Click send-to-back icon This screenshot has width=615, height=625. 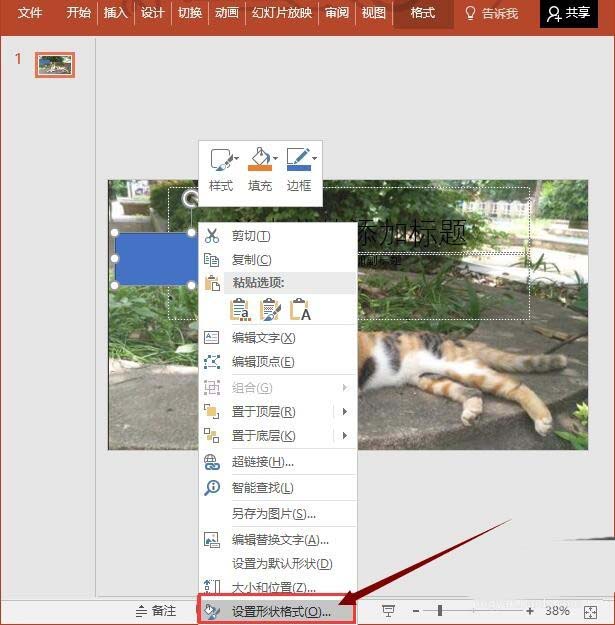point(212,435)
